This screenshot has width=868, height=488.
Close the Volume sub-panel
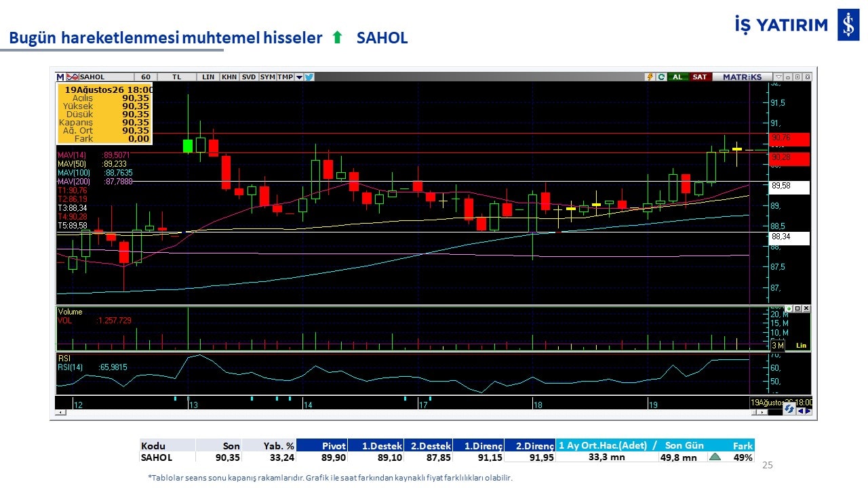pos(806,308)
